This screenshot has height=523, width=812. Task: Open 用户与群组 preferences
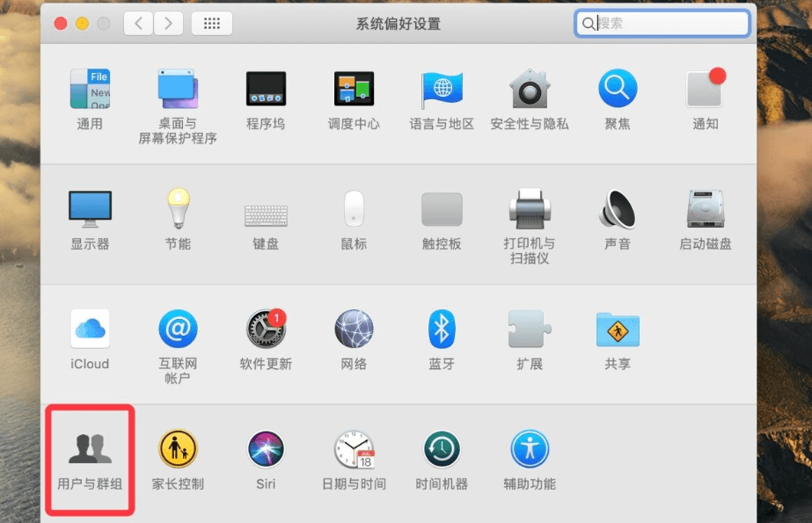89,457
